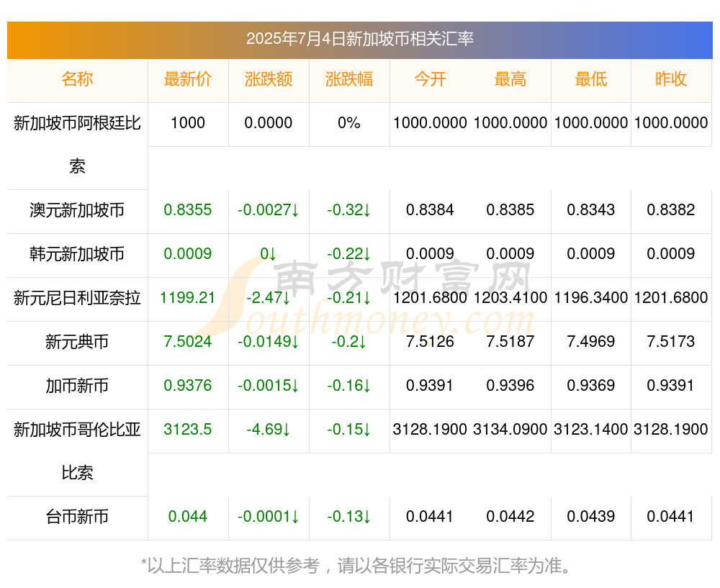This screenshot has width=720, height=588.
Task: Click the latest price 1000 cell
Action: pyautogui.click(x=188, y=123)
